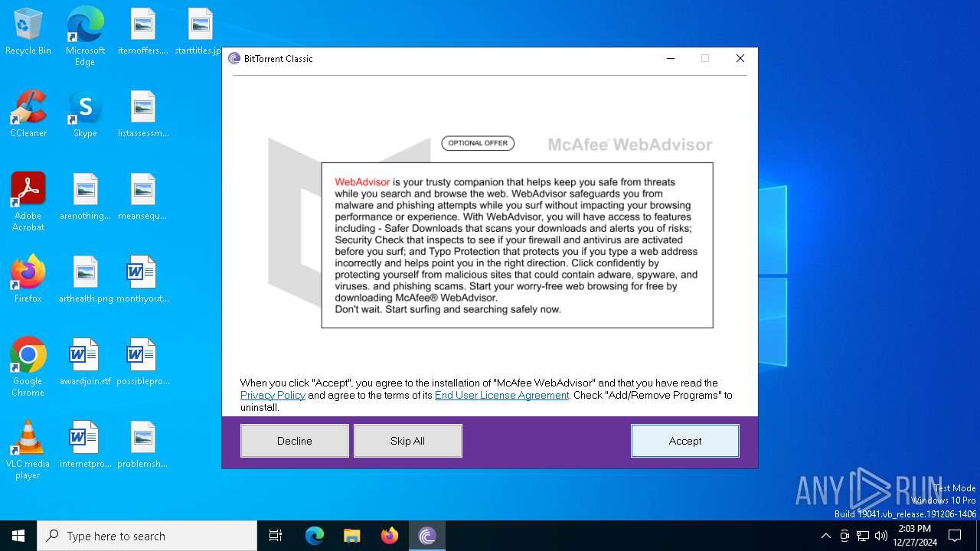
Task: Open the Privacy Policy link
Action: click(x=273, y=396)
